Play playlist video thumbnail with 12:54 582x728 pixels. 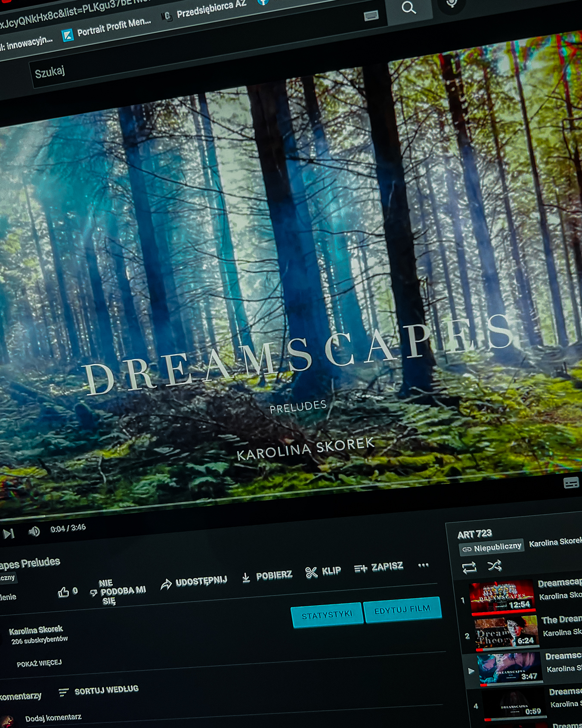point(502,597)
